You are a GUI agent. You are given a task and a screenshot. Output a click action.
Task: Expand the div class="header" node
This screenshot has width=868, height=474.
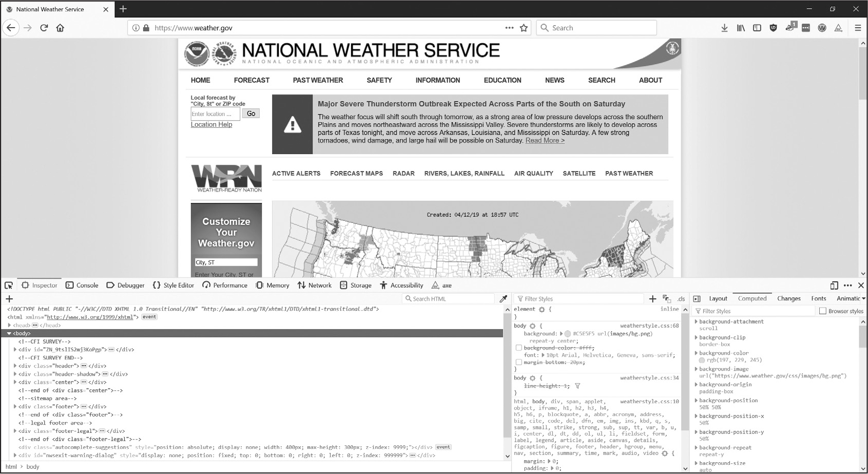pos(15,366)
